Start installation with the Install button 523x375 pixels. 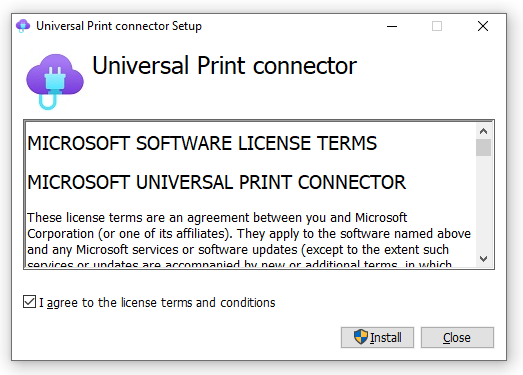[x=377, y=337]
